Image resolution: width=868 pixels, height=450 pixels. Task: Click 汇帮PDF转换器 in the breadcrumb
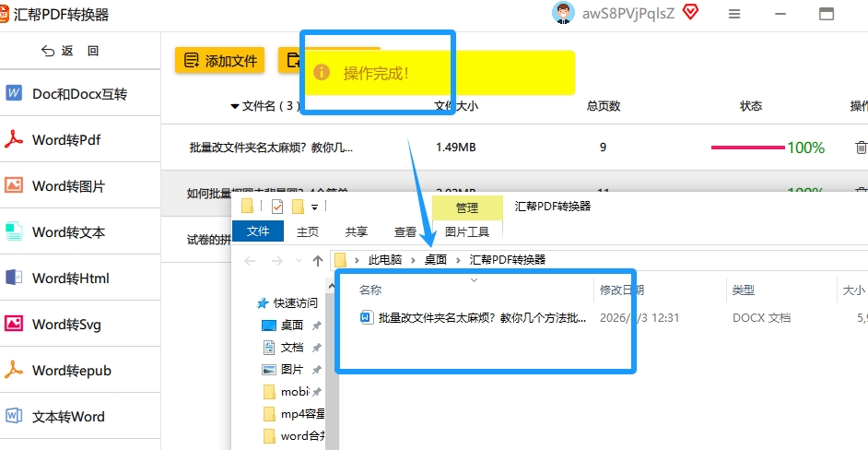point(508,260)
